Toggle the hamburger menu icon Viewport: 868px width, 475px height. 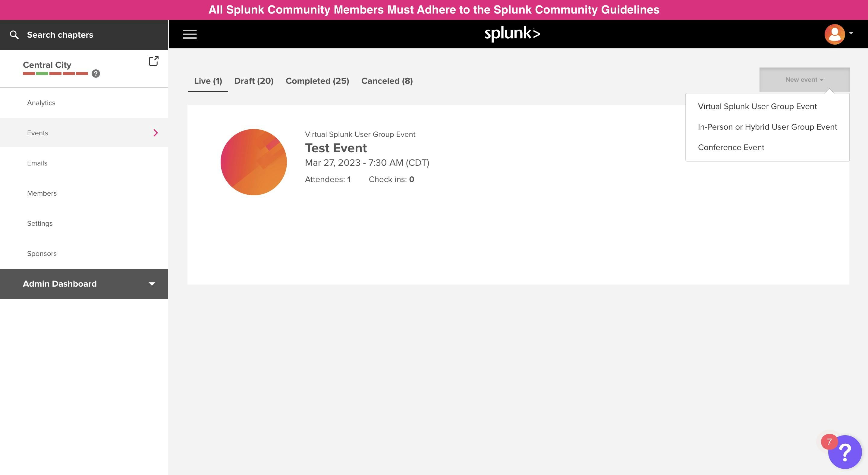click(190, 34)
